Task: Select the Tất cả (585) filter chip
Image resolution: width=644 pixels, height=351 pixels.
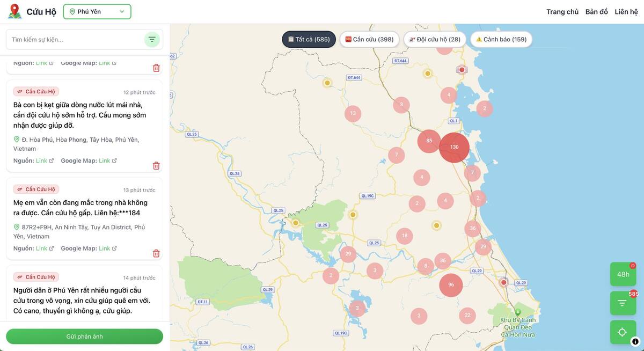Action: [309, 39]
